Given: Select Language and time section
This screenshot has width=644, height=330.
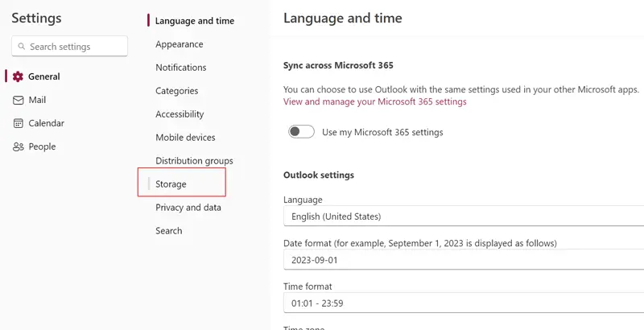Looking at the screenshot, I should tap(194, 21).
